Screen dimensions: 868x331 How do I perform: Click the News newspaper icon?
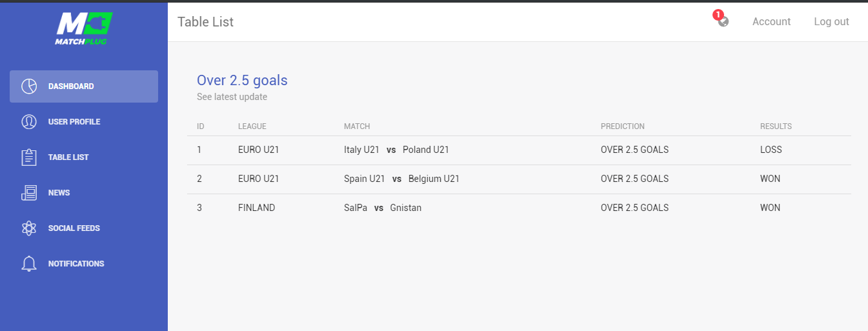29,193
